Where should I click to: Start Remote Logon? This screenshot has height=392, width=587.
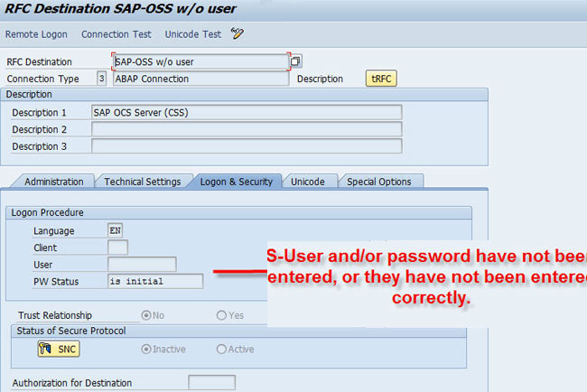pyautogui.click(x=36, y=34)
